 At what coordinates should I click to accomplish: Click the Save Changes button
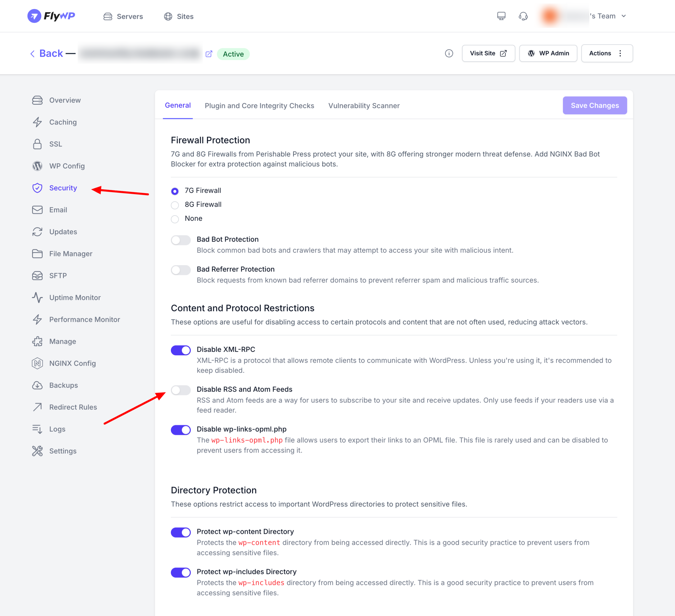click(x=595, y=105)
